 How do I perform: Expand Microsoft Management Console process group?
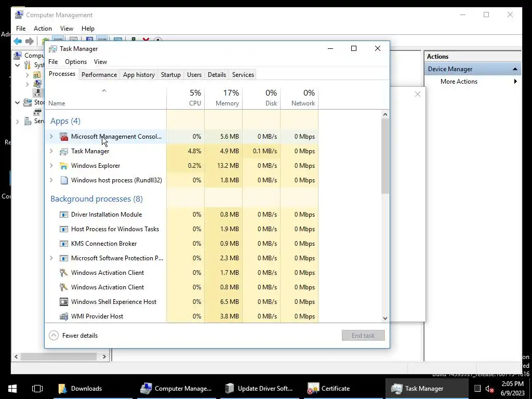pyautogui.click(x=51, y=137)
